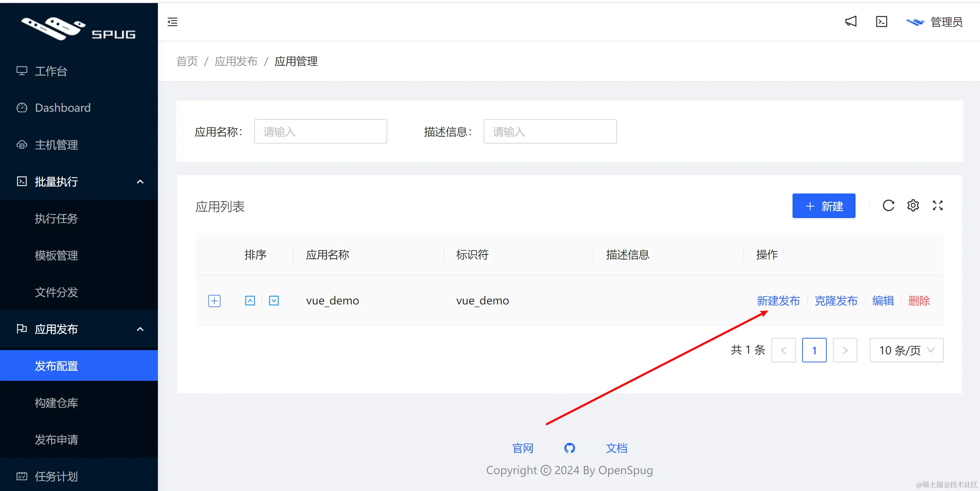Viewport: 980px width, 491px height.
Task: Click the 新建发布 link for vue_demo
Action: point(778,301)
